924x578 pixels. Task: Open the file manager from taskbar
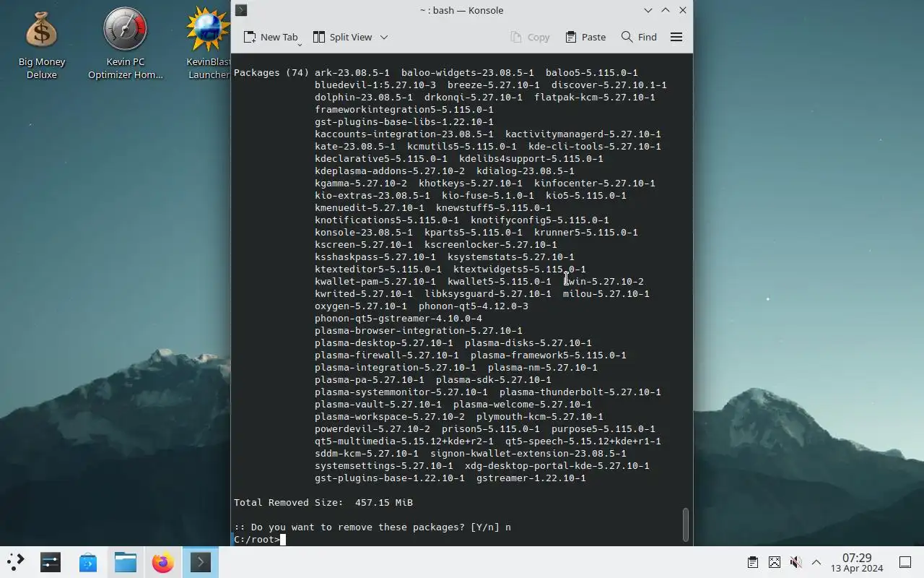(126, 562)
